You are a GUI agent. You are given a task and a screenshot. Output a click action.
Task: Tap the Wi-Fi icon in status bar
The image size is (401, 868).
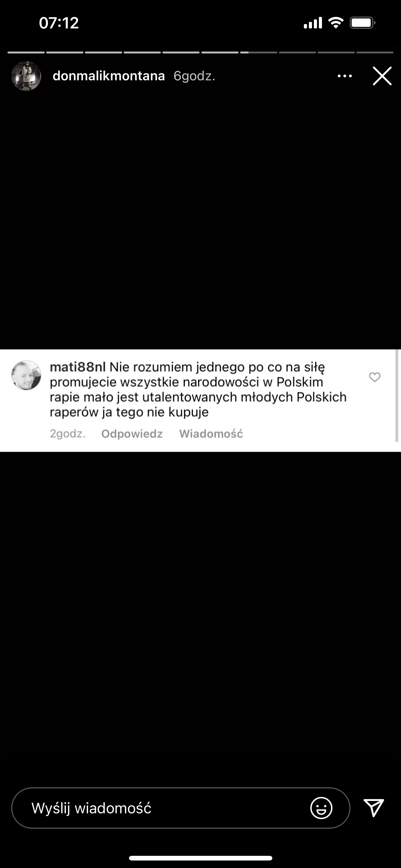coord(336,23)
